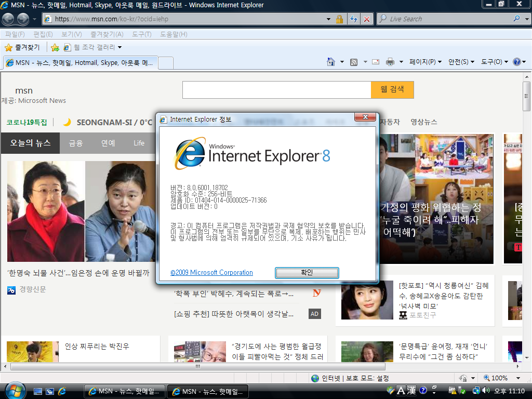Click the RSS feeds icon
Image resolution: width=532 pixels, height=399 pixels.
(354, 62)
